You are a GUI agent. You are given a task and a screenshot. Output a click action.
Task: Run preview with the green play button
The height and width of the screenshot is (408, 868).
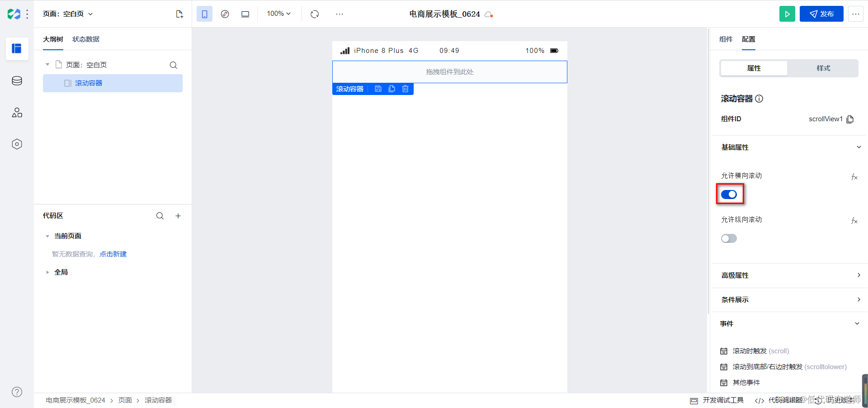(x=787, y=14)
